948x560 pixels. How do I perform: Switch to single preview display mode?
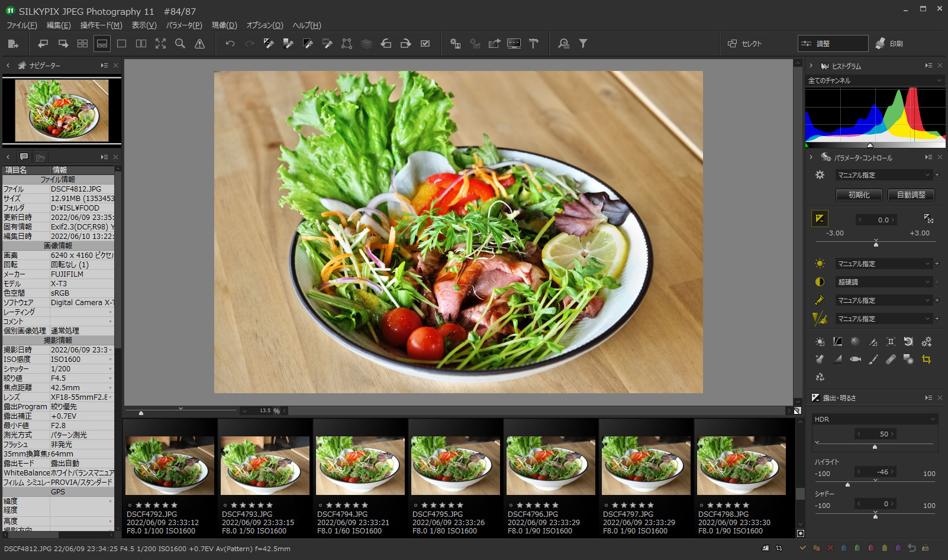[x=121, y=43]
